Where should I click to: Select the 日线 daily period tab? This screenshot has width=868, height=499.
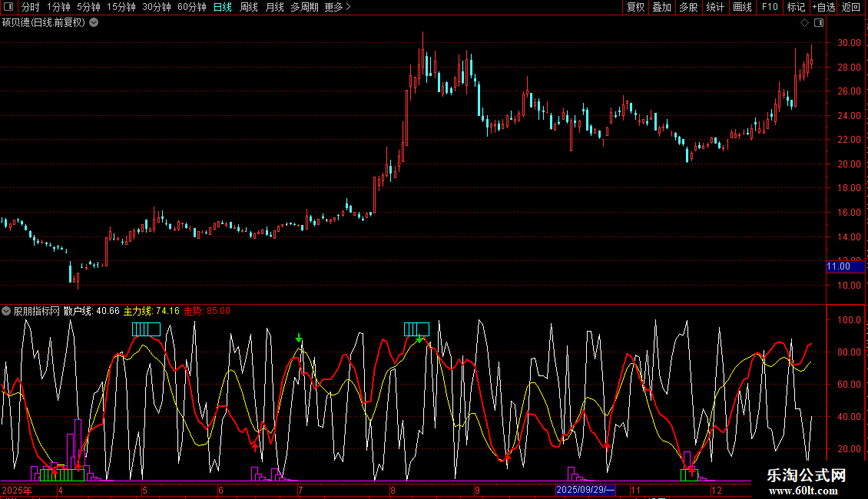[223, 7]
